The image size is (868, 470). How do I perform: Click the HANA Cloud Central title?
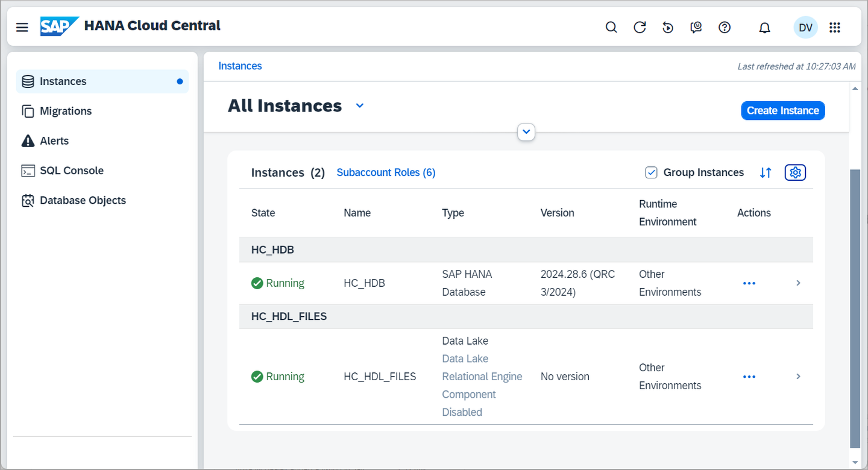[x=153, y=26]
